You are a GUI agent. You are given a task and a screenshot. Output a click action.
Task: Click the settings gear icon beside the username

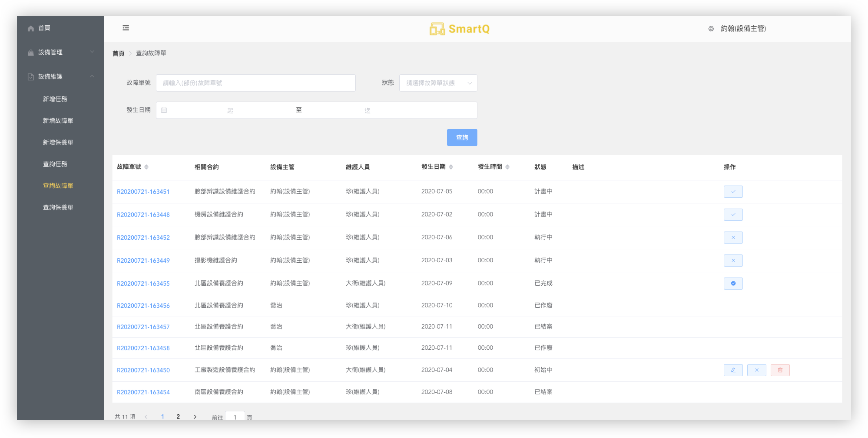(711, 29)
